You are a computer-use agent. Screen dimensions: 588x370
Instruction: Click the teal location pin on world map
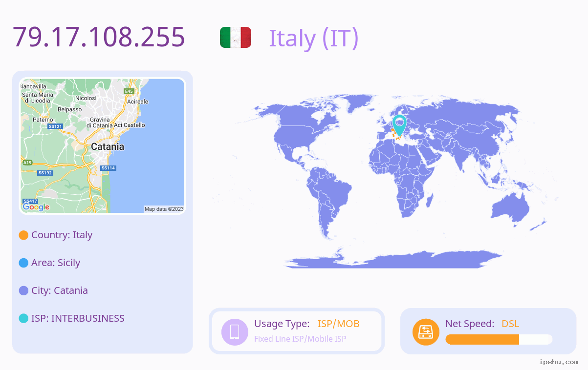click(x=399, y=125)
